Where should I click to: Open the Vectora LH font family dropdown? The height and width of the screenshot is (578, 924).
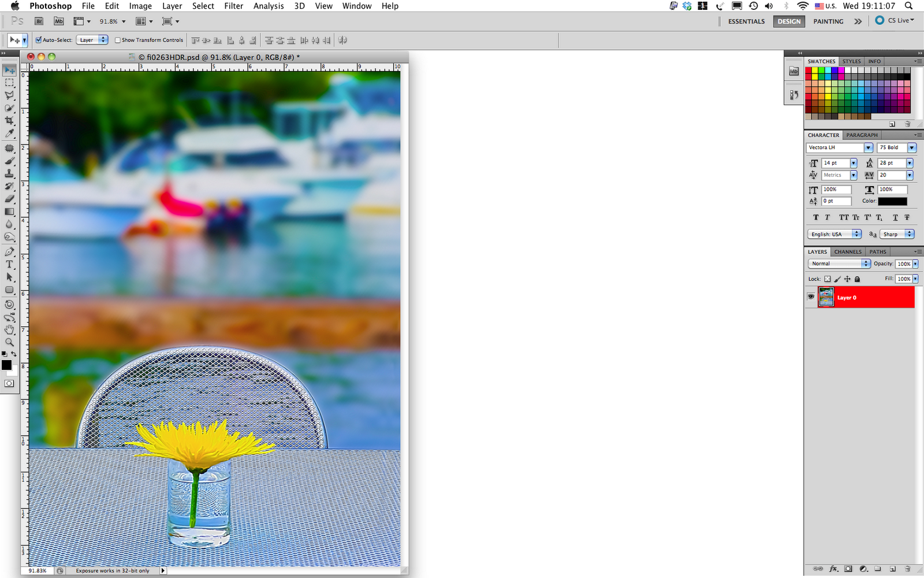click(870, 147)
